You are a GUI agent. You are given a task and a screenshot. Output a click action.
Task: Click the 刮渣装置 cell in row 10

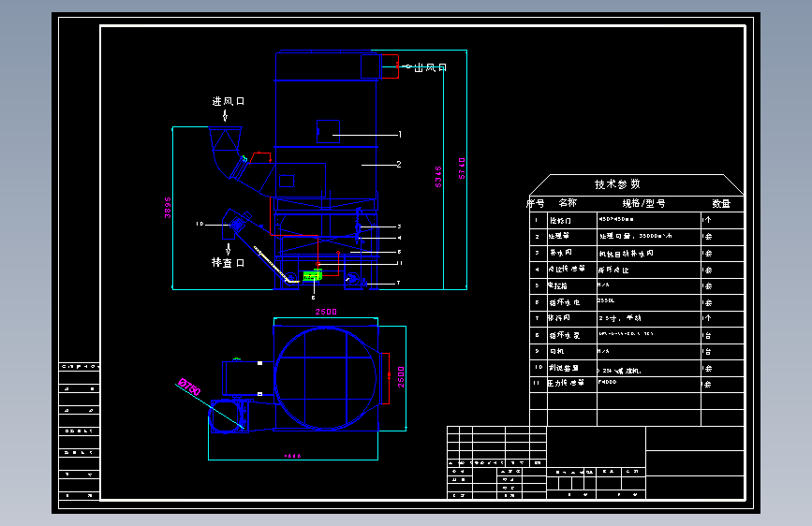(x=572, y=368)
